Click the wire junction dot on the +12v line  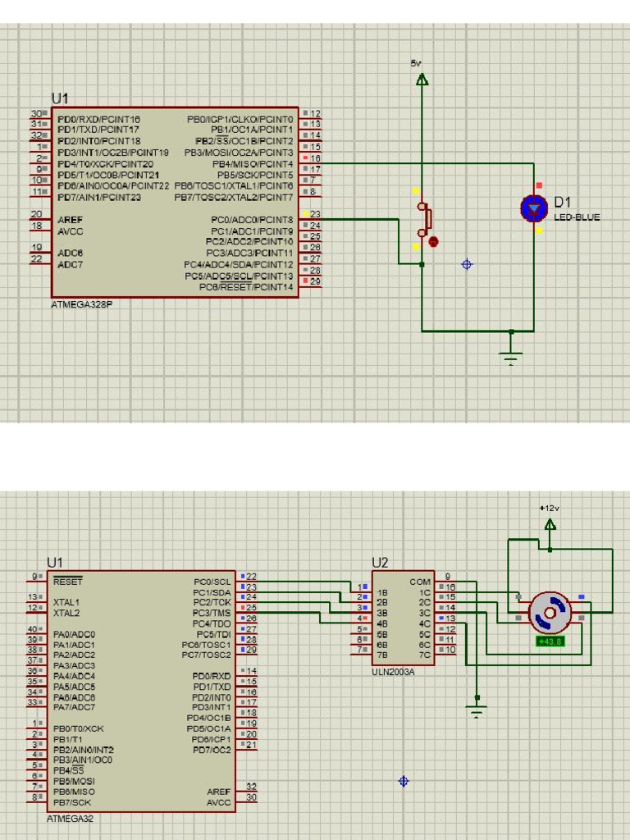tap(550, 550)
